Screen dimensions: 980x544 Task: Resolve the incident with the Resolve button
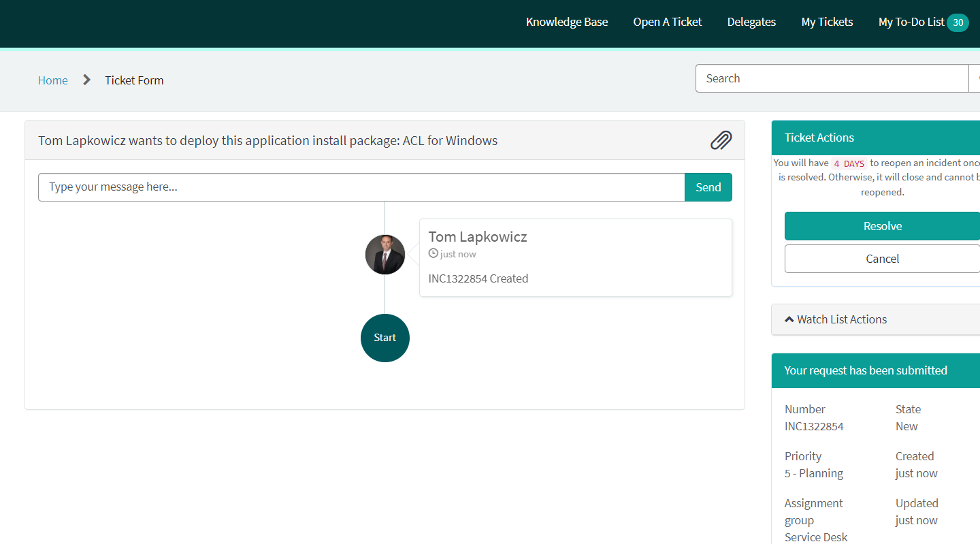pos(882,225)
